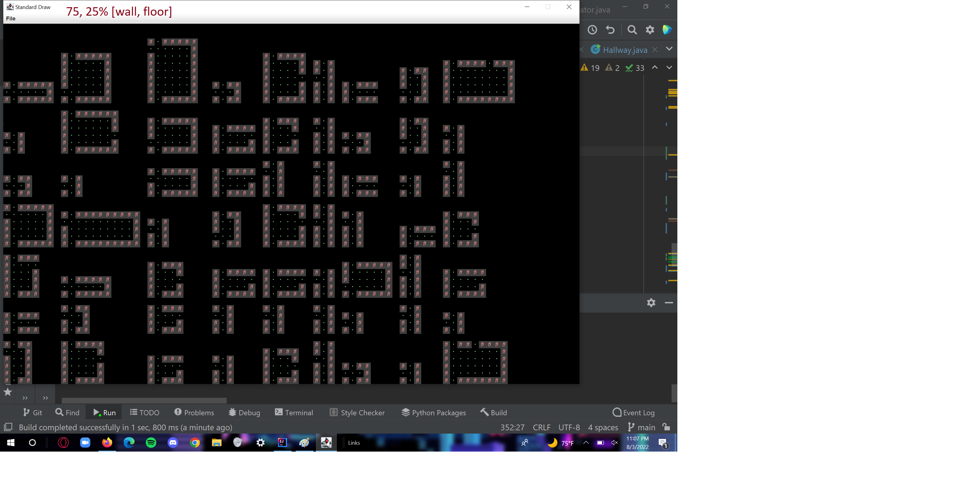Open Spotify from the Windows taskbar

point(151,443)
